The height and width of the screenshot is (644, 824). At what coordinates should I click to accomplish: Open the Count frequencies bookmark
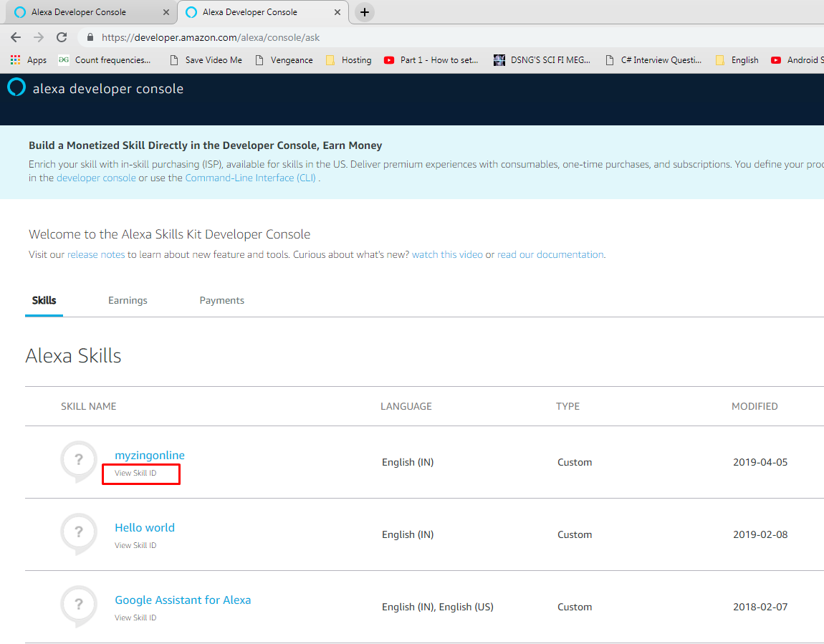point(105,60)
